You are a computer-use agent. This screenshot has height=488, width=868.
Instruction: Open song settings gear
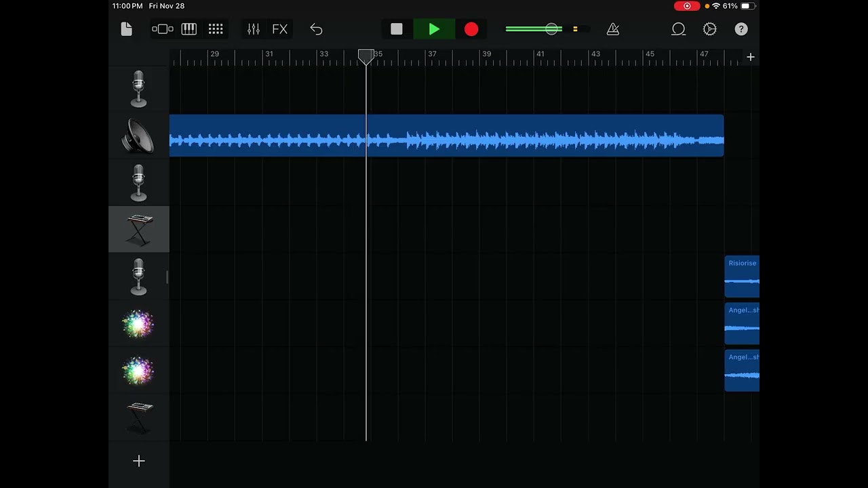[x=710, y=29]
